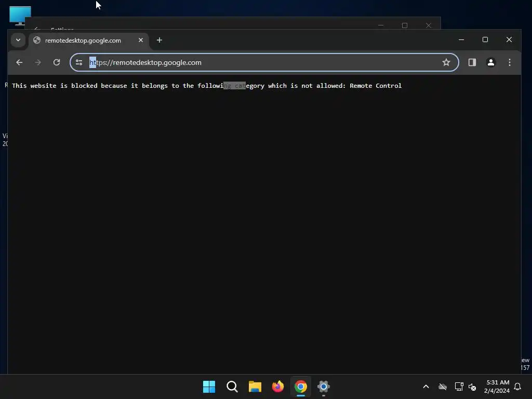
Task: Click the muted volume tray icon
Action: click(x=472, y=387)
